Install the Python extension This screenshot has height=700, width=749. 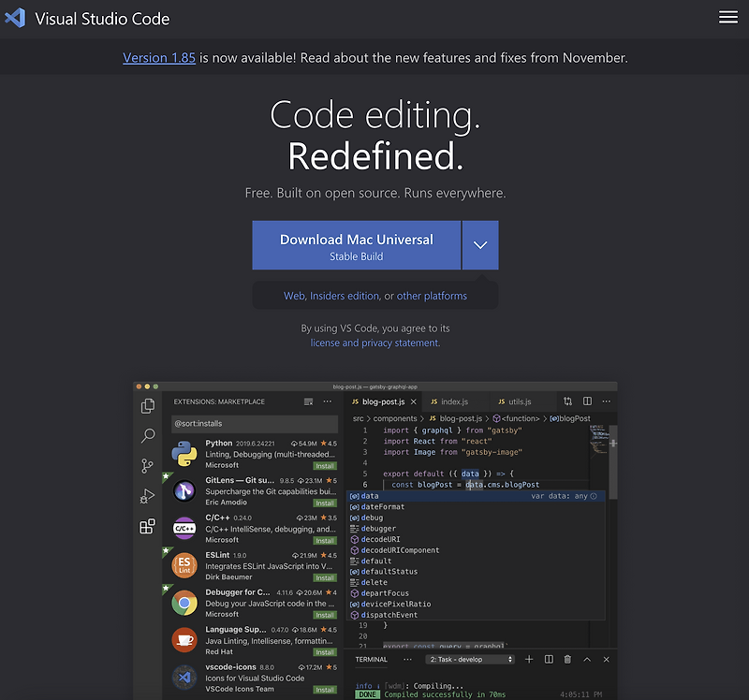tap(325, 466)
